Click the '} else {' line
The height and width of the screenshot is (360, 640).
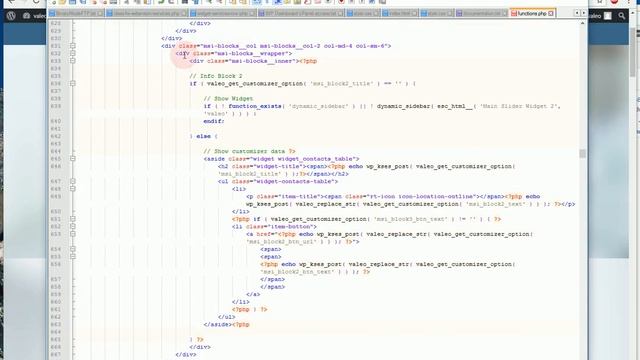pos(203,136)
